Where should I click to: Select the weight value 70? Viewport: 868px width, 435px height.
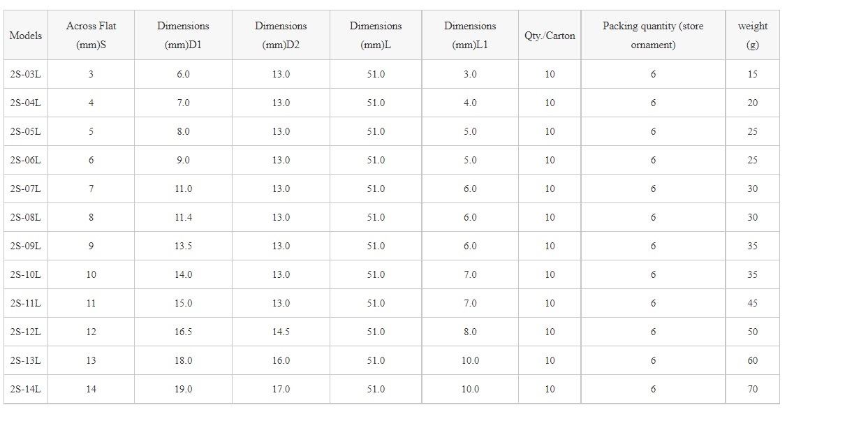coord(752,389)
